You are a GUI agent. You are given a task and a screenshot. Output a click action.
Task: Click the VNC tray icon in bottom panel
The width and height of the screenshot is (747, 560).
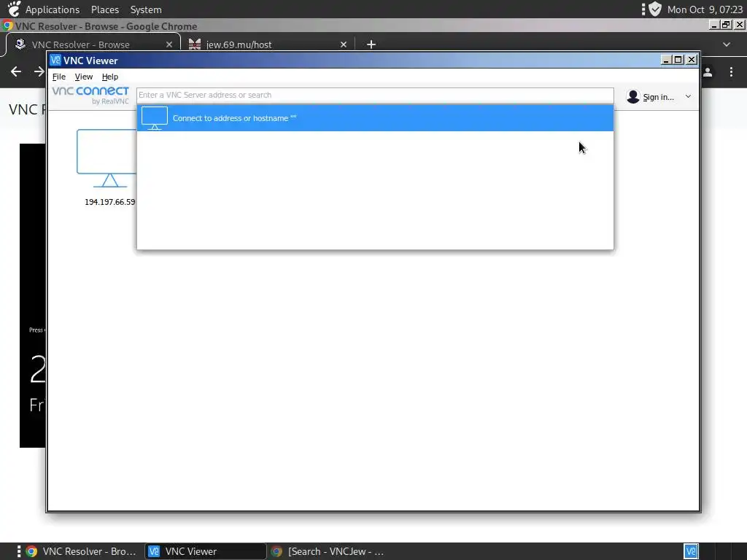pos(691,551)
